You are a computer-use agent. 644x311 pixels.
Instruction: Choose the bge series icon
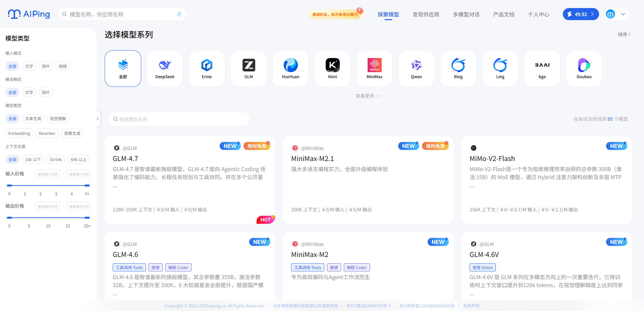click(542, 65)
